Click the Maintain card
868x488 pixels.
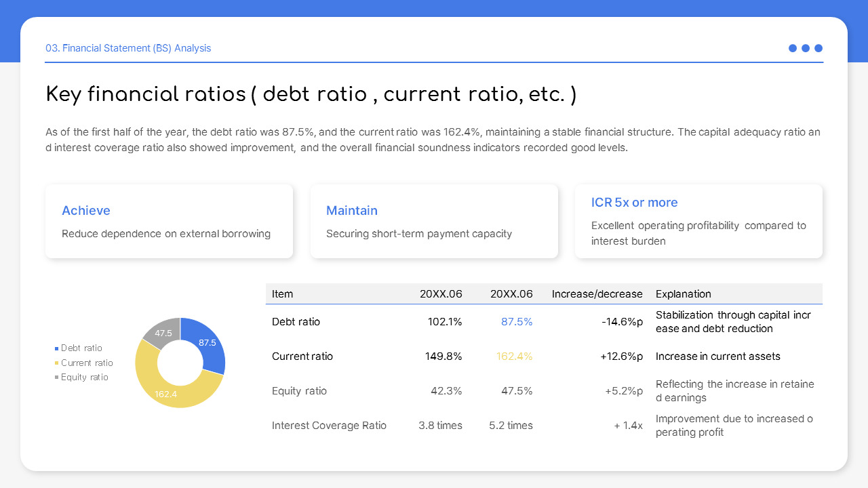(x=434, y=220)
